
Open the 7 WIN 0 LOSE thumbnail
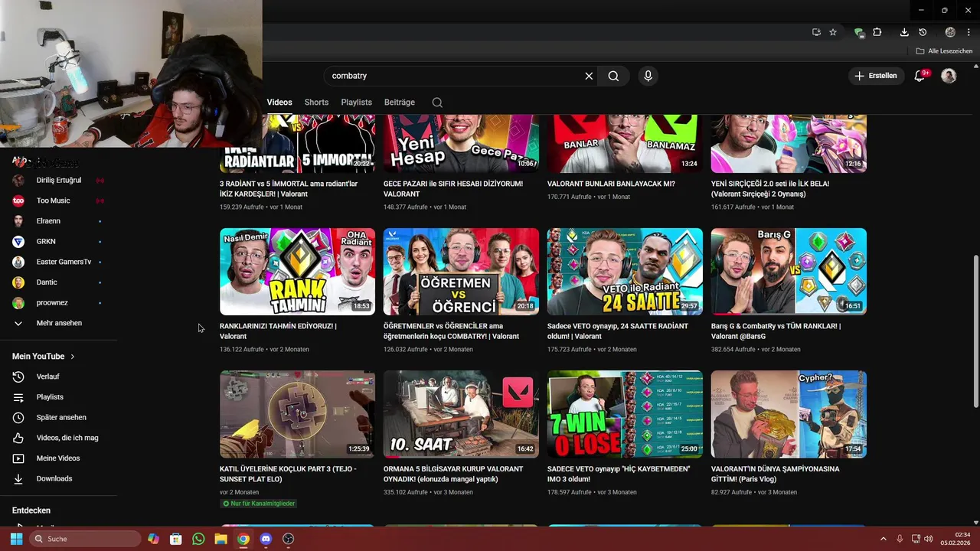click(x=625, y=414)
